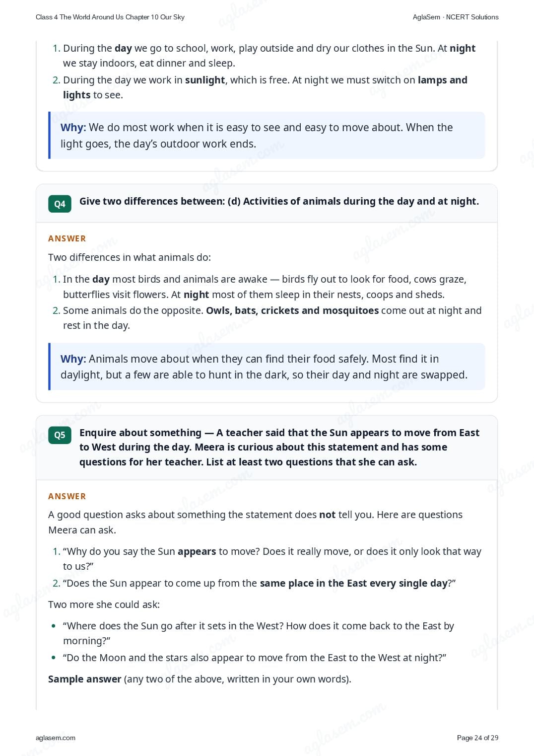
Task: Click the Q5 question badge
Action: pyautogui.click(x=60, y=435)
